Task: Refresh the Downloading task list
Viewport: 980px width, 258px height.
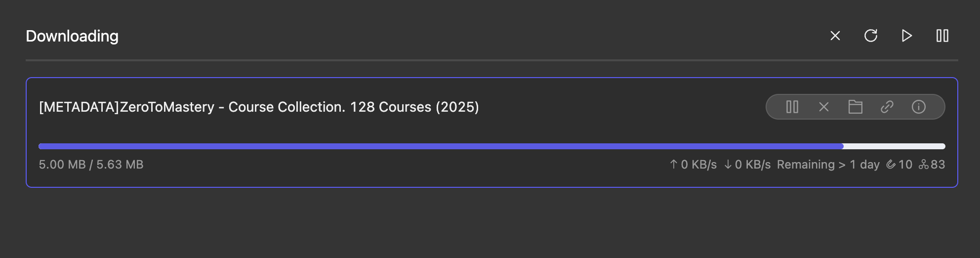Action: (x=871, y=36)
